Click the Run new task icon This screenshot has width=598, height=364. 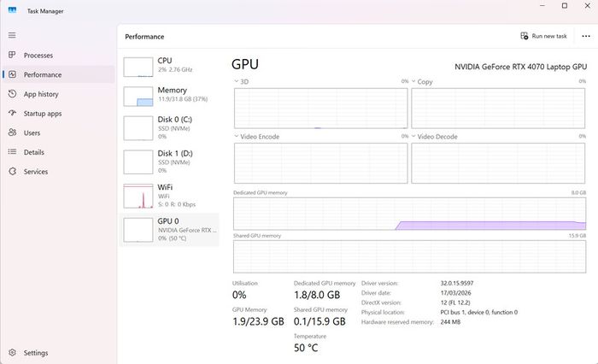525,36
